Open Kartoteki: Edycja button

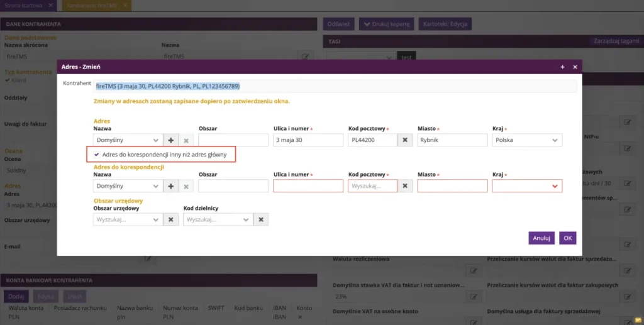(445, 25)
